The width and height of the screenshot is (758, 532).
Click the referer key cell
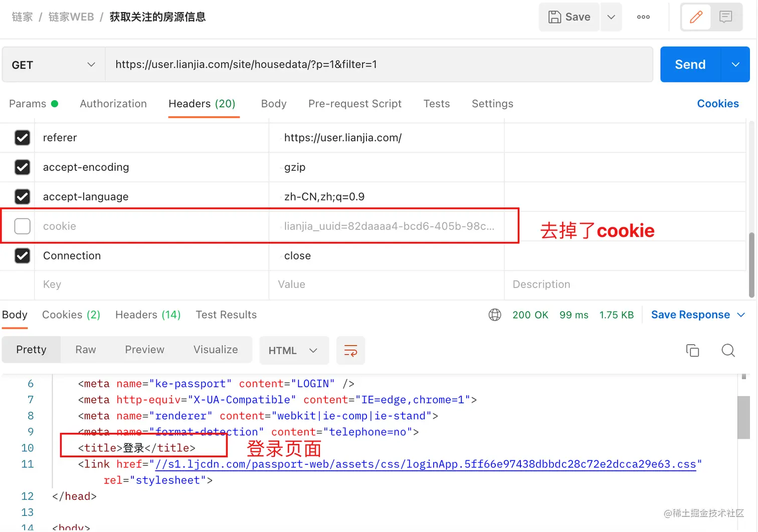[x=152, y=138]
